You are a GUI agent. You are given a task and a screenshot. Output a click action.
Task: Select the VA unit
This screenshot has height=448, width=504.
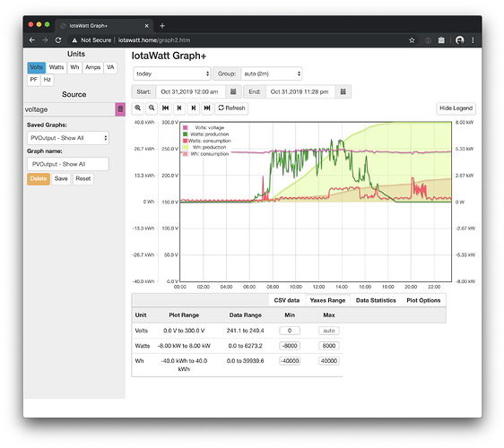tap(110, 67)
